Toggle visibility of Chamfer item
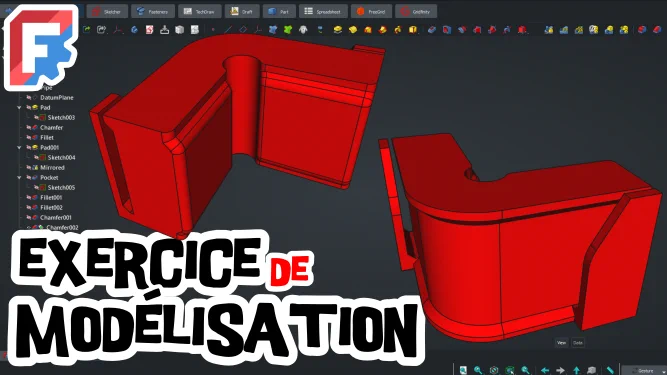Screen dimensions: 667x375 [29, 128]
